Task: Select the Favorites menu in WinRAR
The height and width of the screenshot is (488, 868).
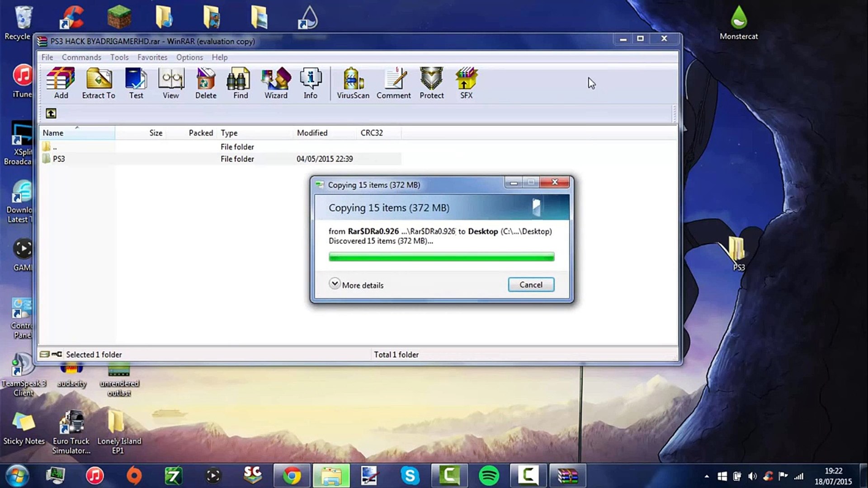Action: pyautogui.click(x=152, y=57)
